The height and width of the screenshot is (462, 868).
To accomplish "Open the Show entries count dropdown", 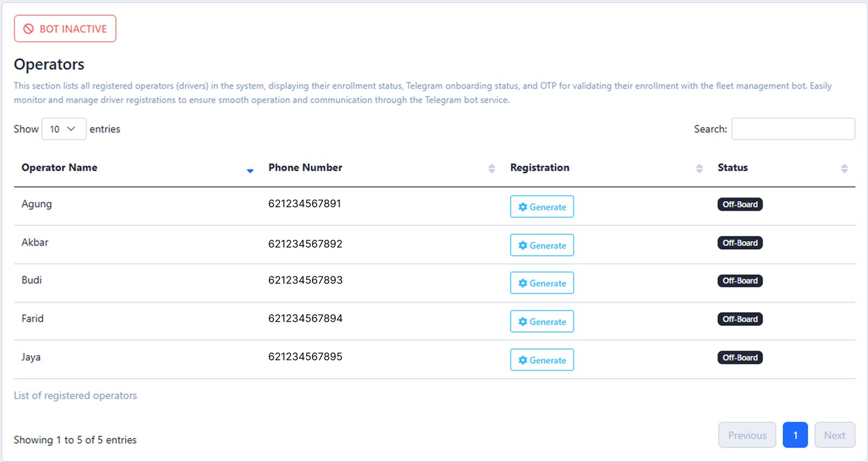I will (x=63, y=129).
